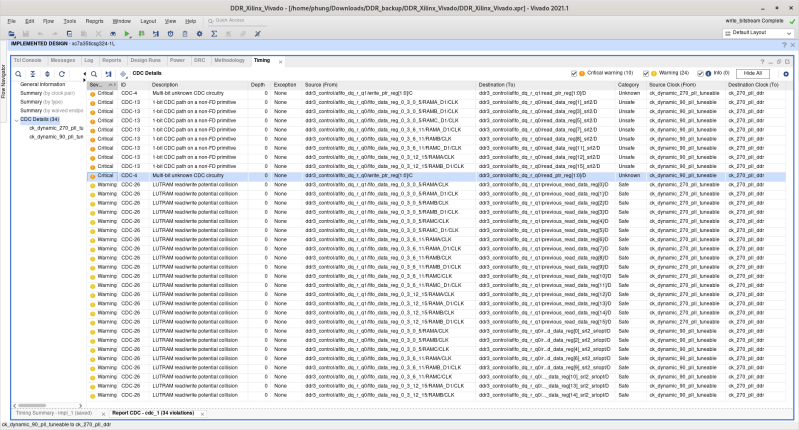Viewport: 799px width, 430px height.
Task: Open the Reports menu
Action: point(94,21)
